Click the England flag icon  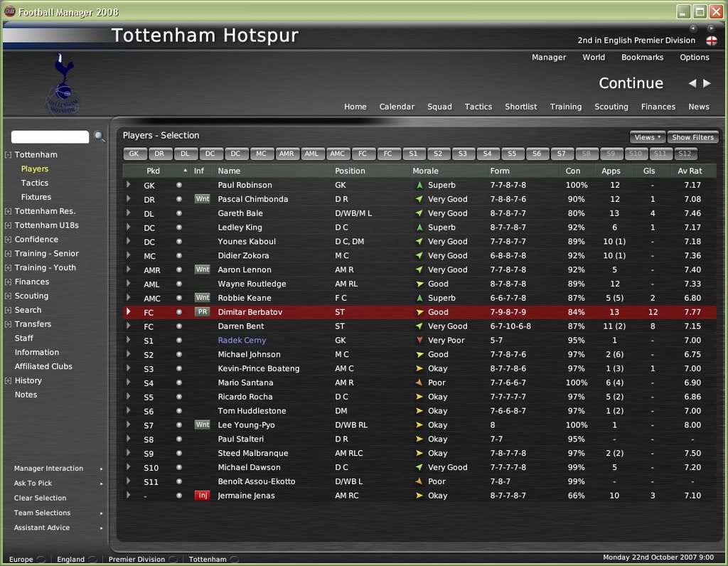pyautogui.click(x=711, y=41)
